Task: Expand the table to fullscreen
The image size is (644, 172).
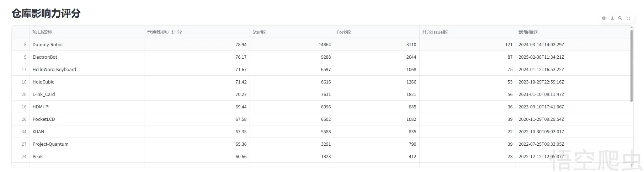Action: tap(628, 18)
